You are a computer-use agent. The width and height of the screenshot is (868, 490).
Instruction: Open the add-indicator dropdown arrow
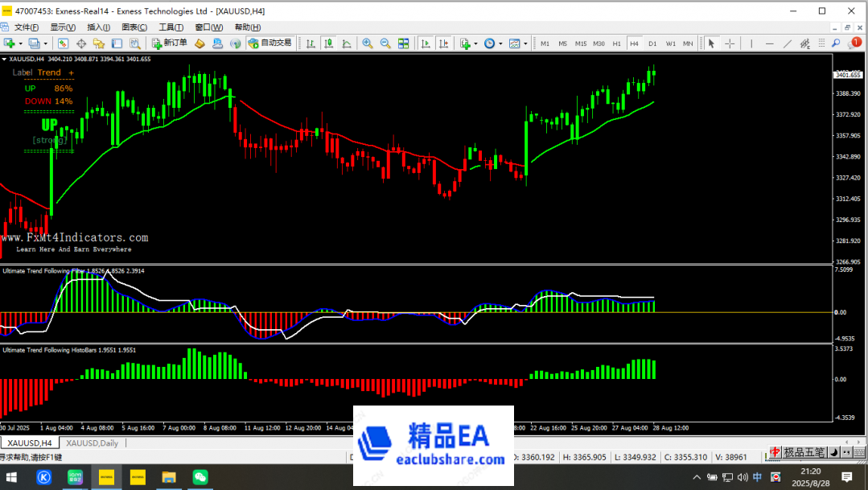click(475, 43)
